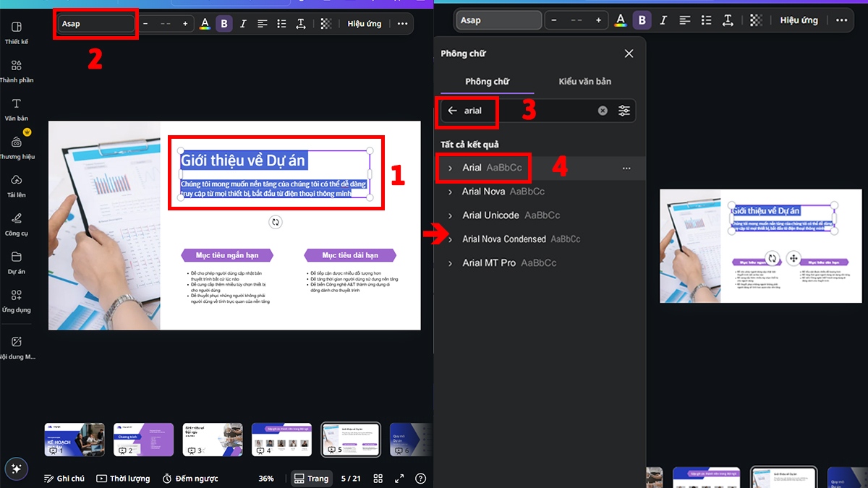This screenshot has width=868, height=488.
Task: Open the Asap font dropdown
Action: pos(95,22)
